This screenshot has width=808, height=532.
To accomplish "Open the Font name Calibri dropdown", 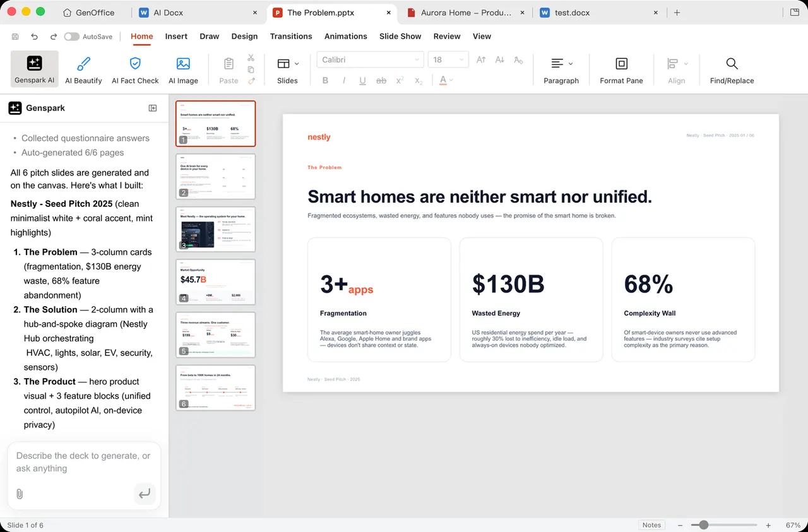I will [369, 60].
